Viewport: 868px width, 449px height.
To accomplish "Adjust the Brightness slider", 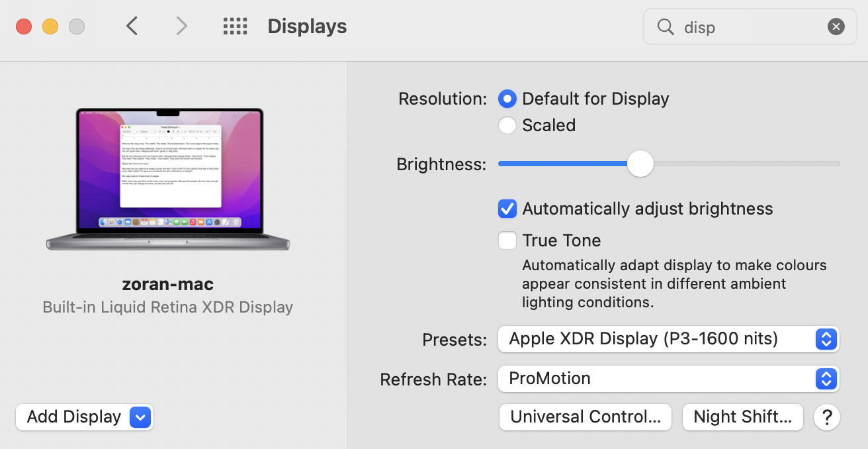I will pos(640,164).
